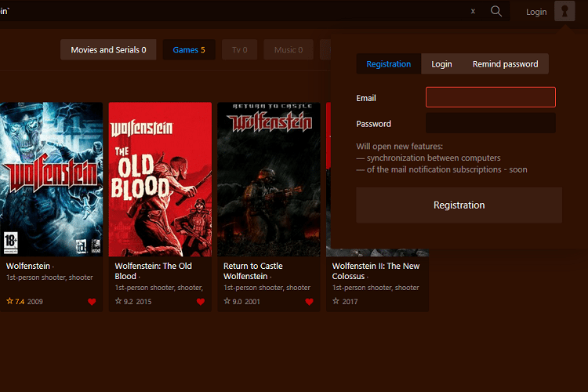Click year 2015 on Old Blood card
Viewport: 588px width, 392px height.
143,302
